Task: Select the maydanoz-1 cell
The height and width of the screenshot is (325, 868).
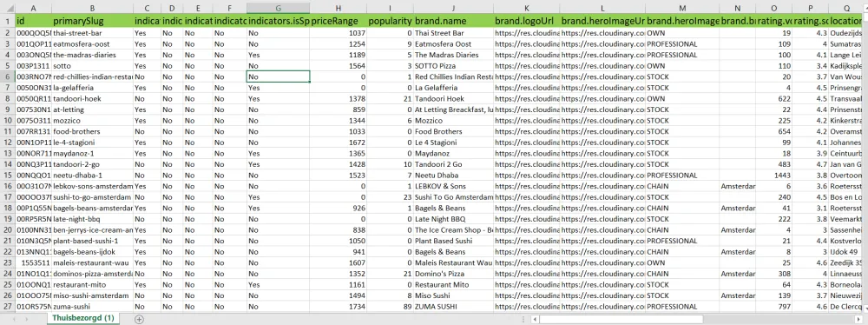Action: coord(92,153)
